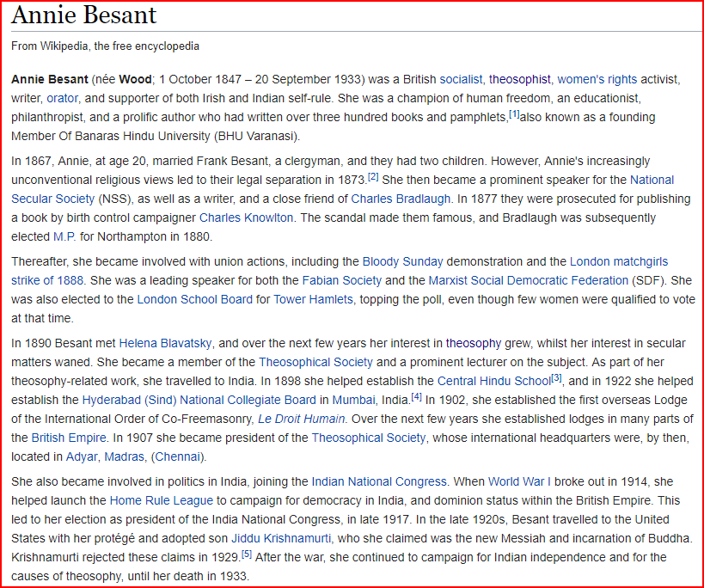The width and height of the screenshot is (704, 588).
Task: Click the 'Annie Besant' page title heading
Action: (84, 15)
